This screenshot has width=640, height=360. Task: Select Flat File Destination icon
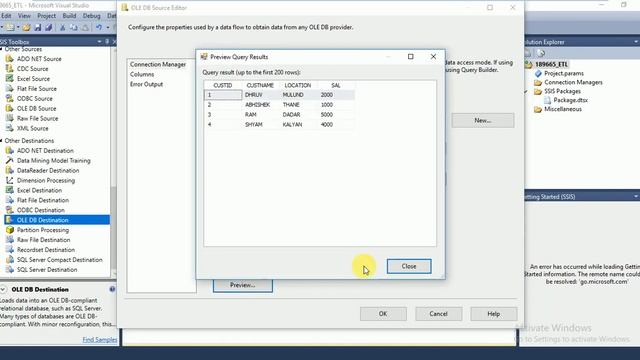[9, 200]
